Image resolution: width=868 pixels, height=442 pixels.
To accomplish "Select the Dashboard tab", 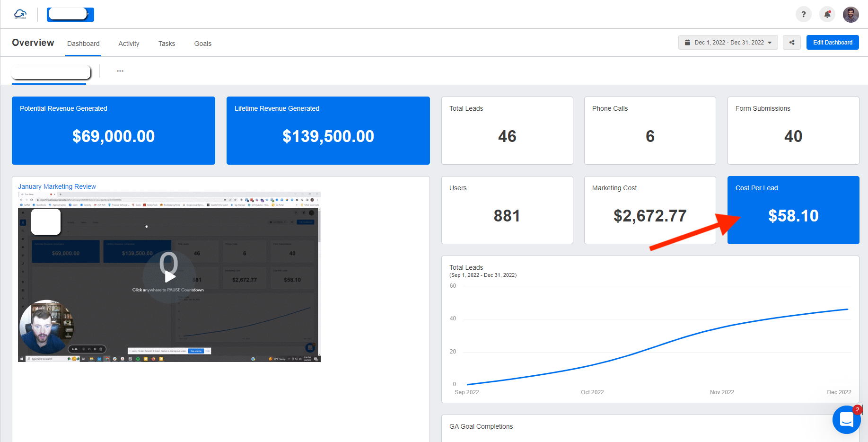I will pyautogui.click(x=83, y=44).
